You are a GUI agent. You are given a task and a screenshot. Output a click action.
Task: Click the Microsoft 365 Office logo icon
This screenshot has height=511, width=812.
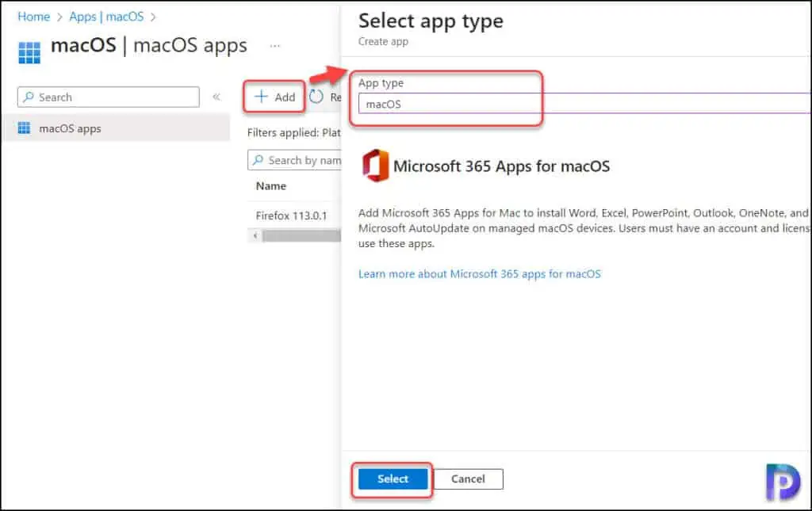[x=375, y=166]
